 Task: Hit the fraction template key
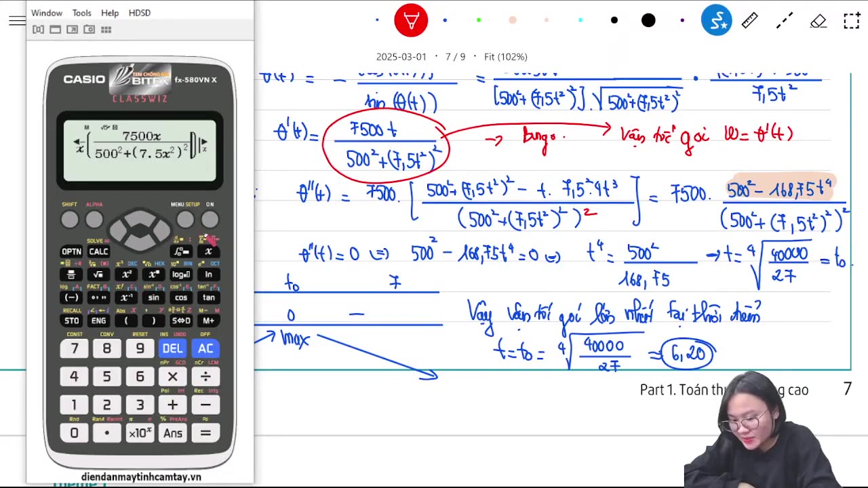pyautogui.click(x=71, y=274)
